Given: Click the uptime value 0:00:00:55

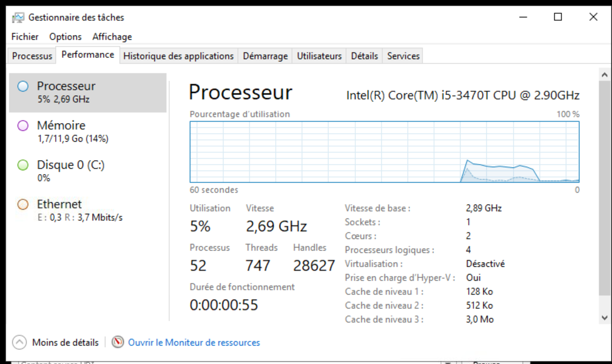Looking at the screenshot, I should click(224, 305).
